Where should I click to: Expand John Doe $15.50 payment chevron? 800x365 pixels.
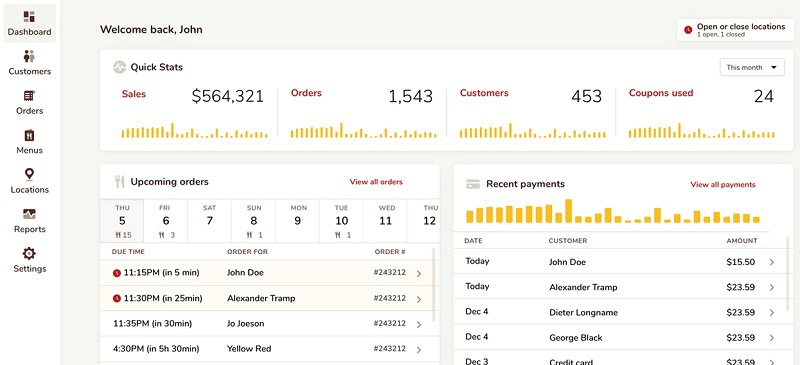click(771, 262)
